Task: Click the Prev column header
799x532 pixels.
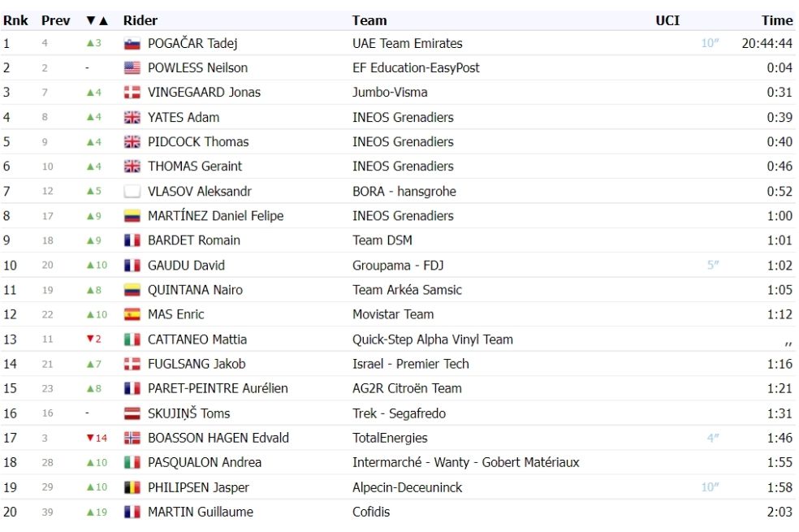Action: tap(55, 21)
